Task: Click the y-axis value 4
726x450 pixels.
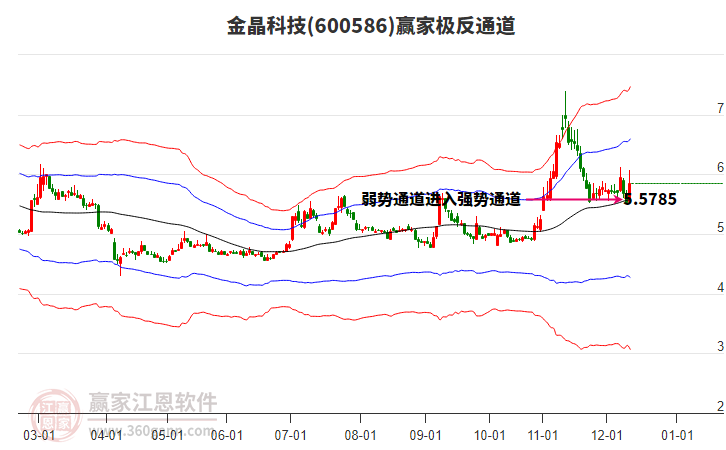Action: (x=720, y=287)
